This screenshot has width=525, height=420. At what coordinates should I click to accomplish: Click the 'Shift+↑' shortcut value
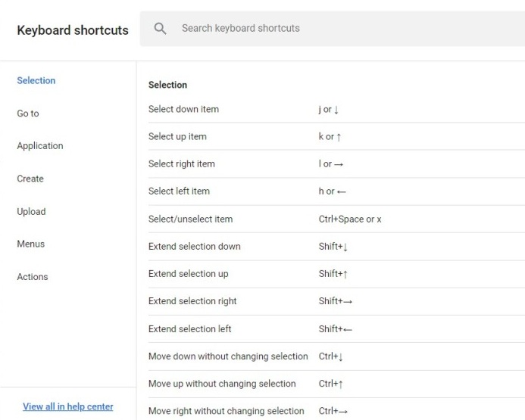[333, 274]
